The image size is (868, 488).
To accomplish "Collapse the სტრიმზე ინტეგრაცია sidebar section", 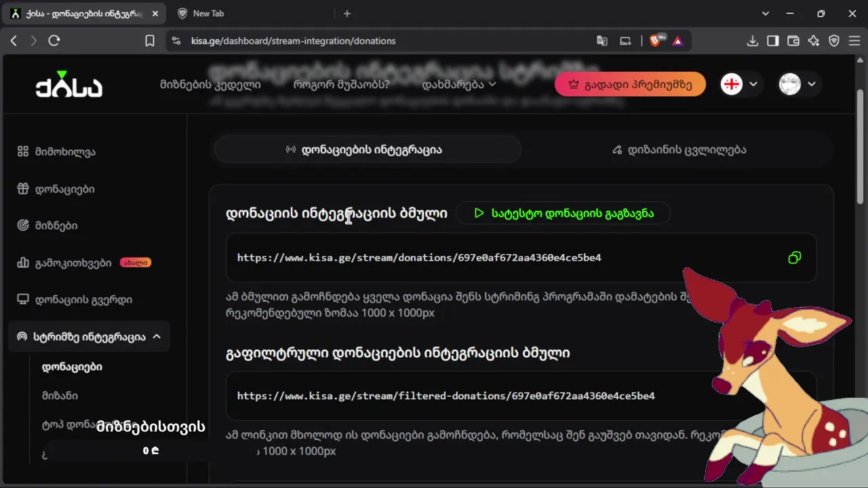I will 157,336.
